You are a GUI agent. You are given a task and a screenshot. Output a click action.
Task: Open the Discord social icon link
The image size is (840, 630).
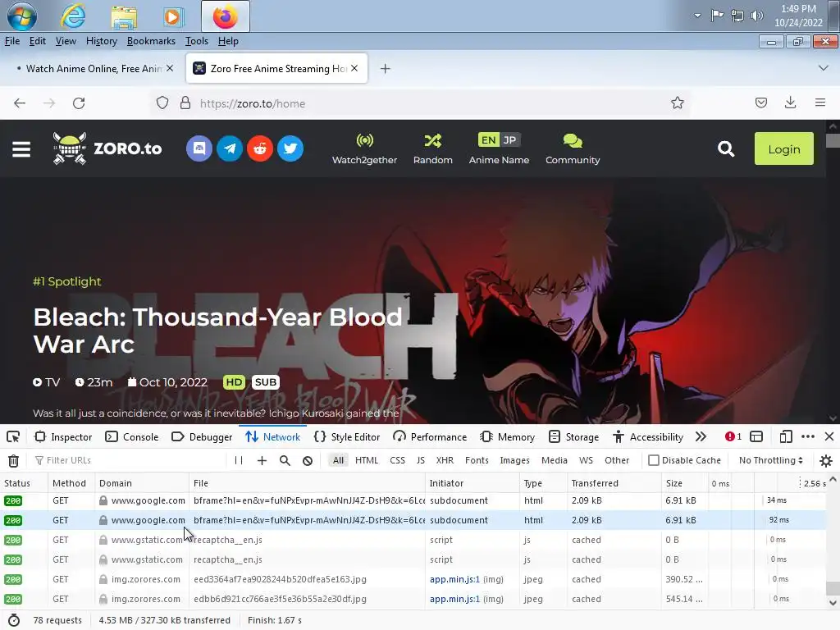pos(199,148)
